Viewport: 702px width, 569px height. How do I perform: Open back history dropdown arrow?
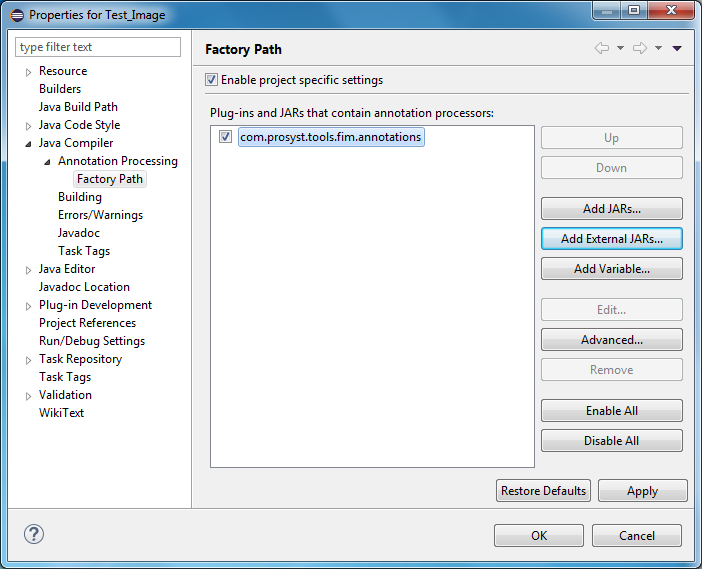pyautogui.click(x=620, y=48)
